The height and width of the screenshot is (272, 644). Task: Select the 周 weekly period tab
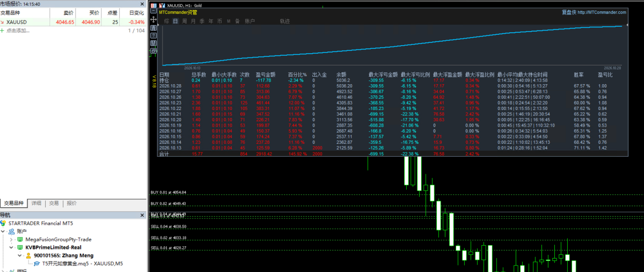pos(184,21)
